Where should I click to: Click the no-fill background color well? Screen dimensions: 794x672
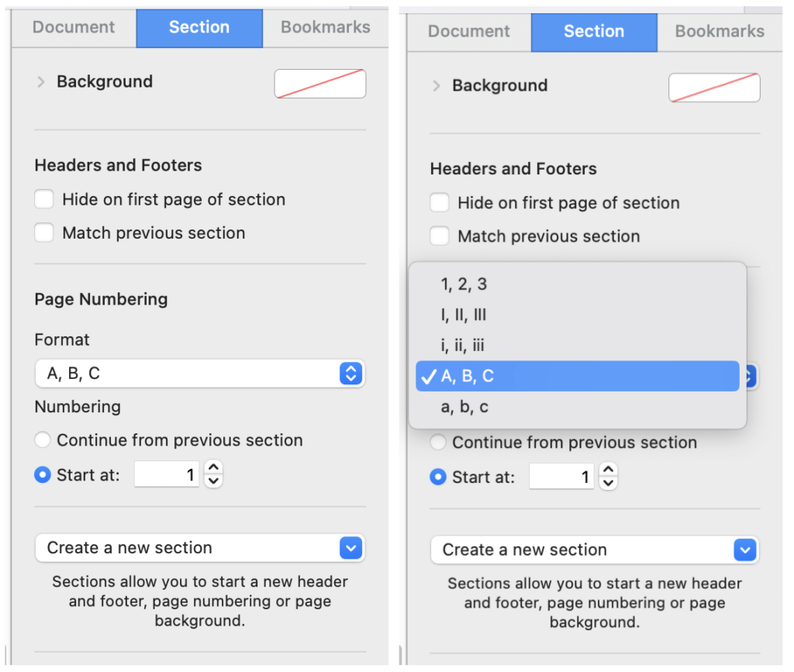pyautogui.click(x=319, y=83)
